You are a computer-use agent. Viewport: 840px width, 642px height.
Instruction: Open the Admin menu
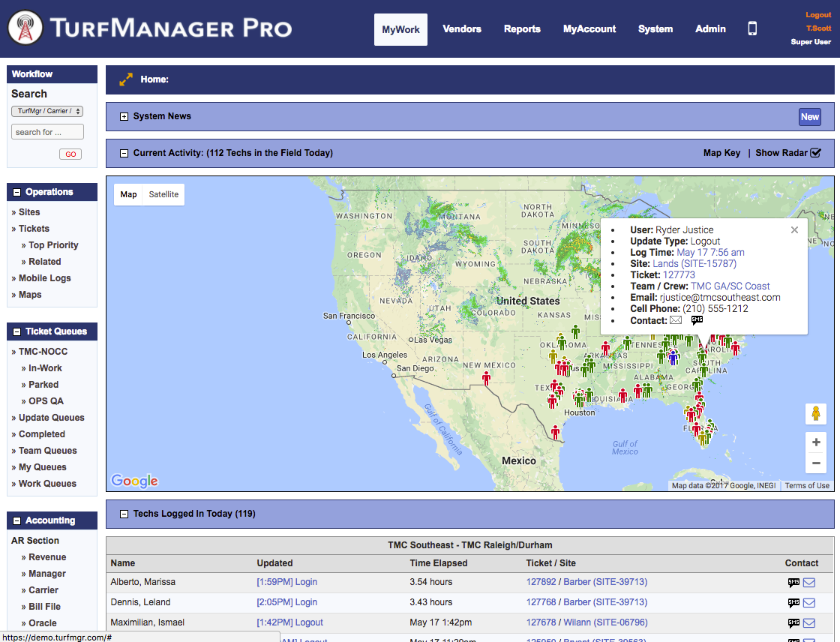tap(710, 29)
